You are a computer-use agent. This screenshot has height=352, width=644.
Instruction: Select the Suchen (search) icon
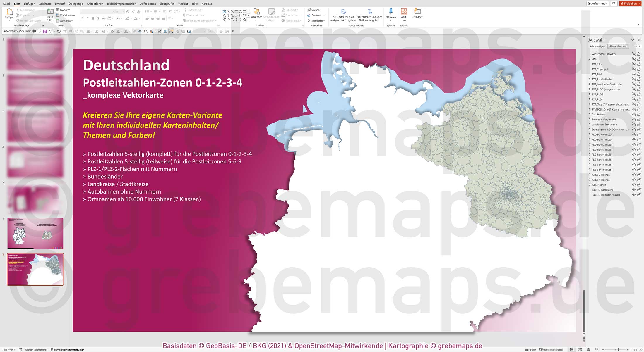314,10
